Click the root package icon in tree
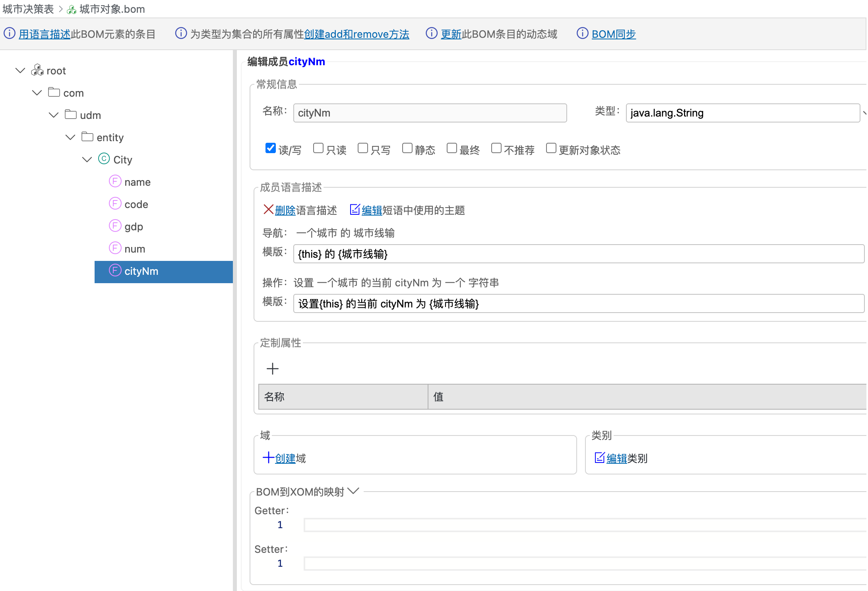 click(37, 70)
